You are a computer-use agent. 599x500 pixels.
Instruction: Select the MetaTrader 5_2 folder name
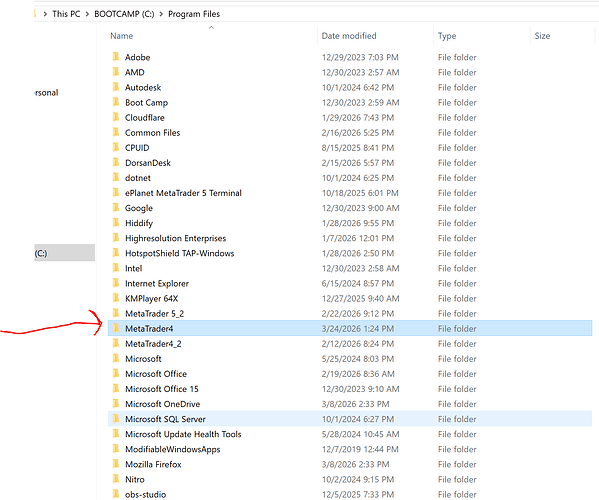154,314
